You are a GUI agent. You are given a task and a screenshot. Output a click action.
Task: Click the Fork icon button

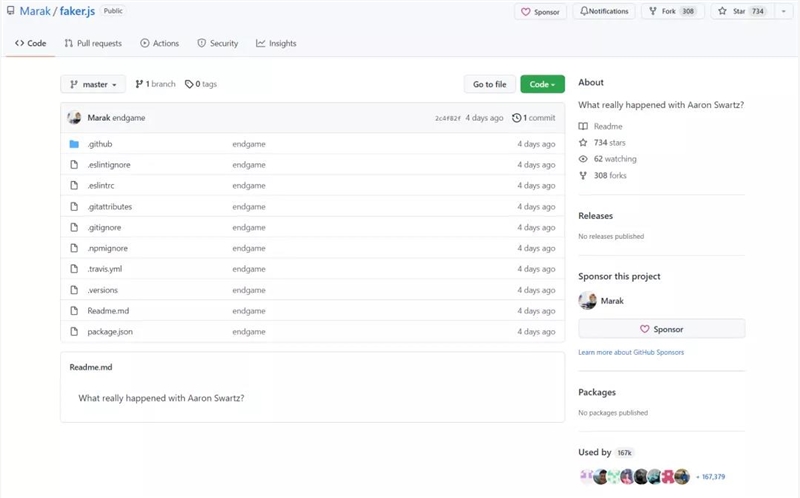point(653,11)
